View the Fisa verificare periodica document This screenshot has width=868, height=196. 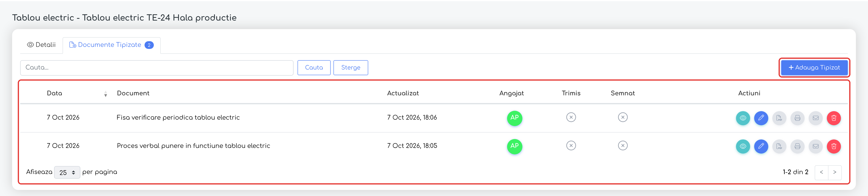743,118
